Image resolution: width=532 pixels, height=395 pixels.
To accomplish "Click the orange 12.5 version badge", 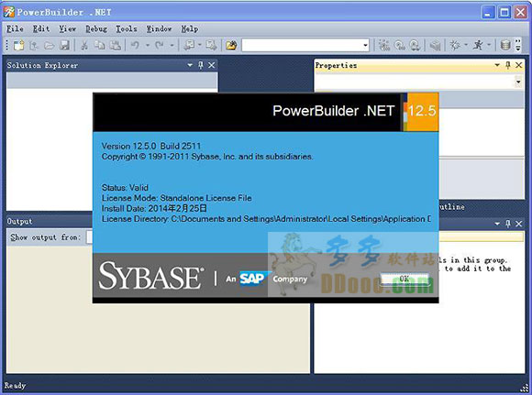I will pyautogui.click(x=421, y=112).
